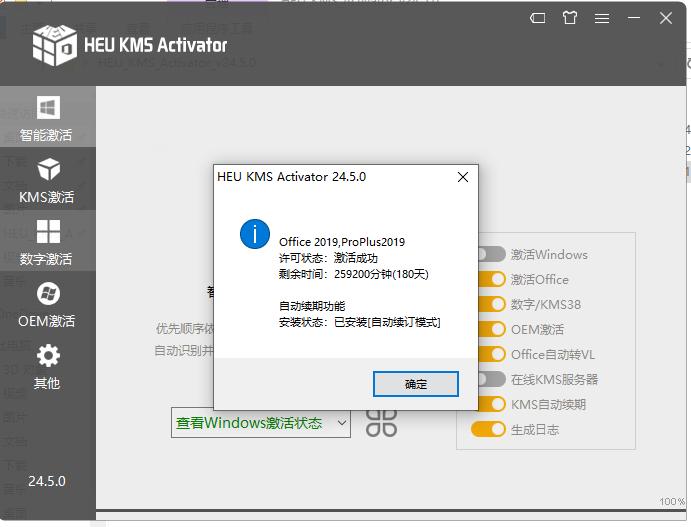Toggle the Office自动转VL switch
Screen dimensions: 691x527
point(490,354)
